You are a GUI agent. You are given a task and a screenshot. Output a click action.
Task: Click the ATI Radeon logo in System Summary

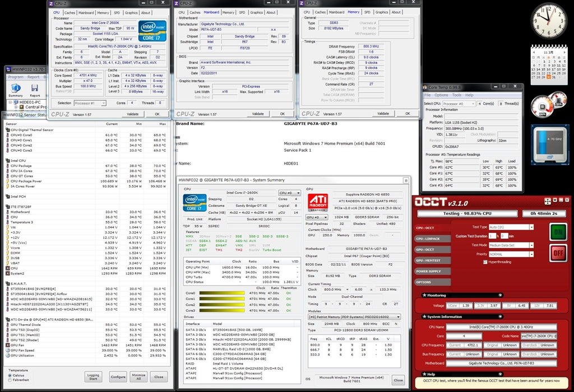[x=317, y=203]
